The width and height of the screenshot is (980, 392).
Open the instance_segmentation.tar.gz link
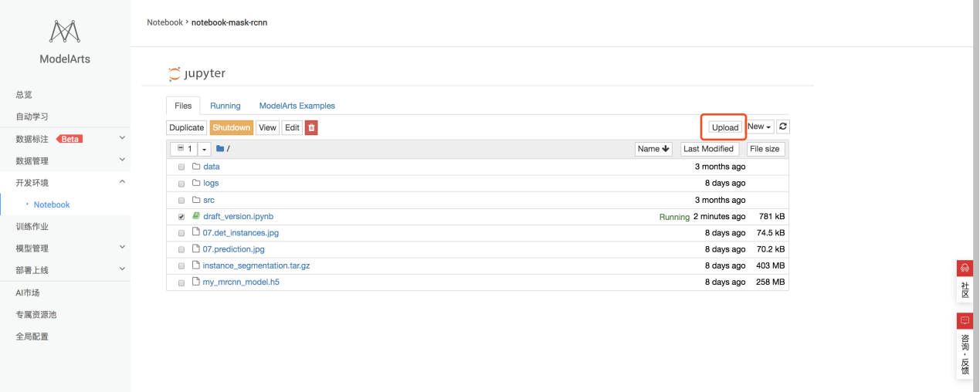click(256, 266)
